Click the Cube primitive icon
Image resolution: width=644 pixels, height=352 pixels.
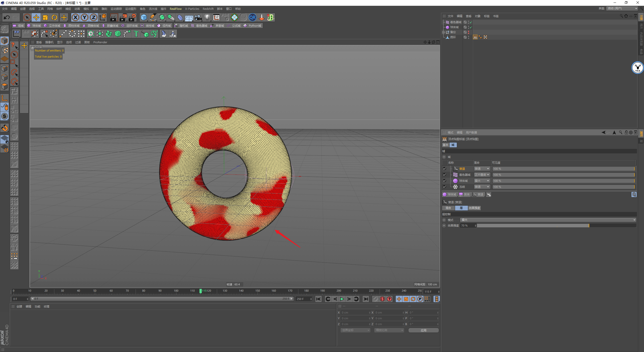click(144, 17)
